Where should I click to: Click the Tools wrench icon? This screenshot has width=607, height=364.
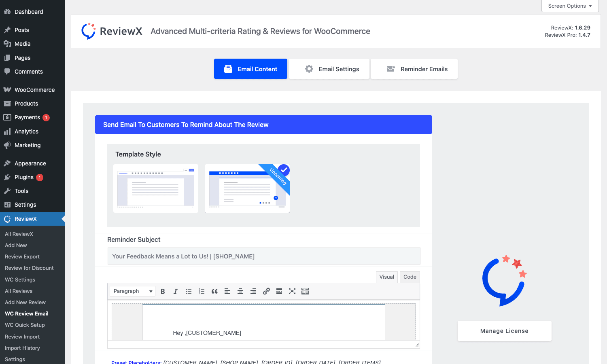7,191
